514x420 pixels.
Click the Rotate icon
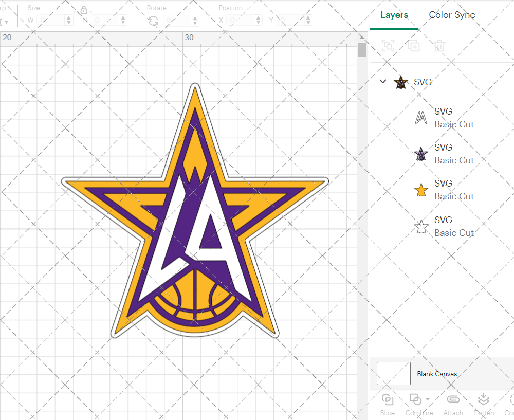point(153,21)
